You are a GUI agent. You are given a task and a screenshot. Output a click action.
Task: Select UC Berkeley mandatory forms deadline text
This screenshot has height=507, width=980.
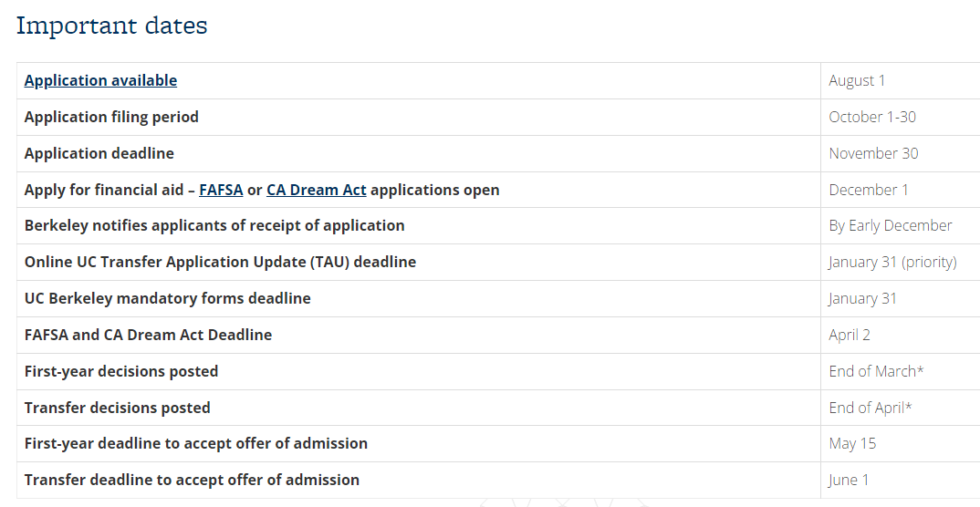tap(168, 298)
